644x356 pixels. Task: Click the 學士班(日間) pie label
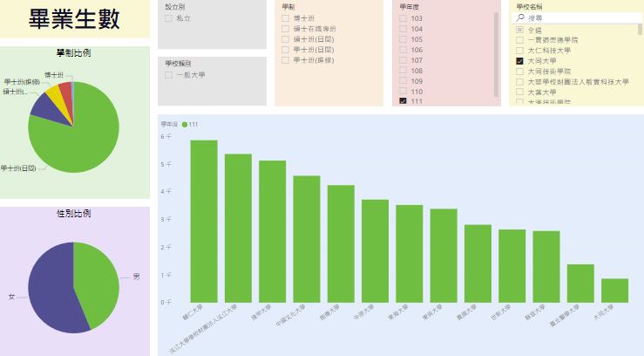click(18, 168)
